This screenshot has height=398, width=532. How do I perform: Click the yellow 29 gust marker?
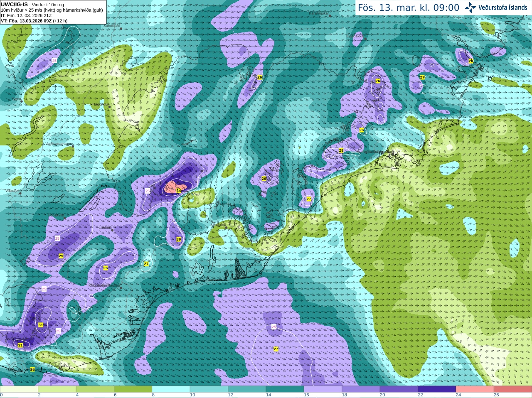pyautogui.click(x=61, y=256)
